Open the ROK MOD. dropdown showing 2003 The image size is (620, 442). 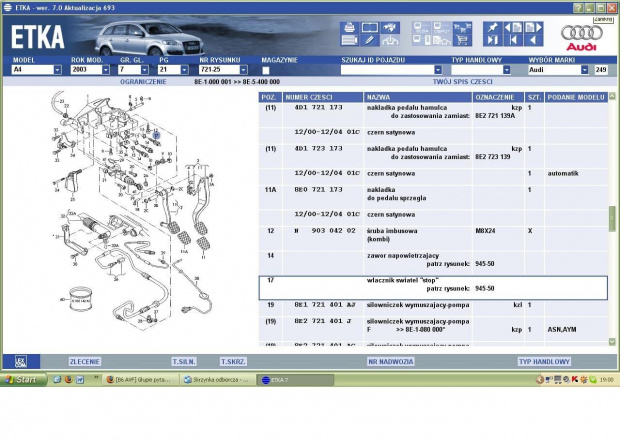tap(91, 70)
